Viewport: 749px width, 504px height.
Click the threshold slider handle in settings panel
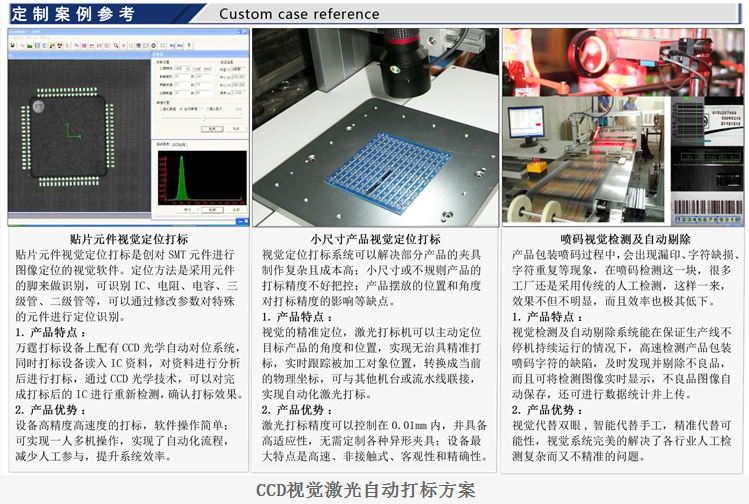[x=204, y=118]
